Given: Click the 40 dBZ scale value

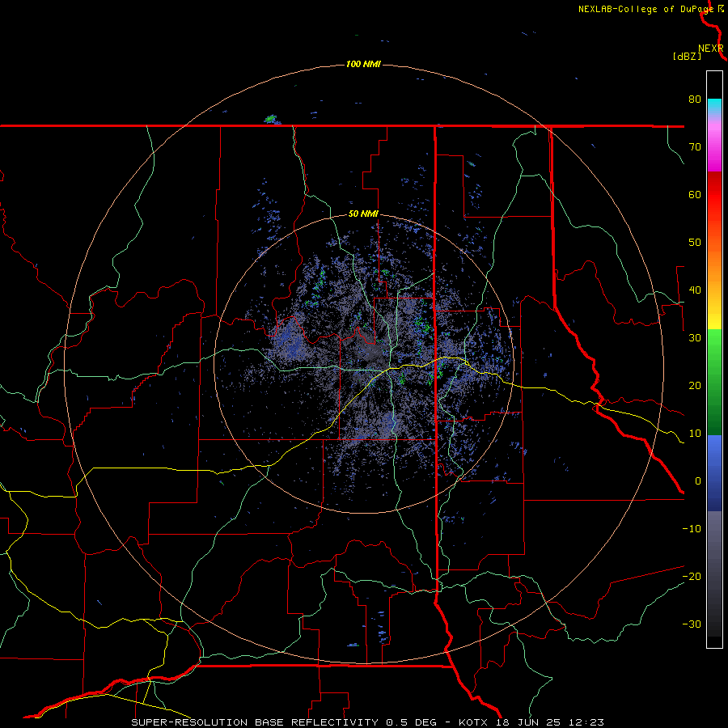Looking at the screenshot, I should coord(695,290).
